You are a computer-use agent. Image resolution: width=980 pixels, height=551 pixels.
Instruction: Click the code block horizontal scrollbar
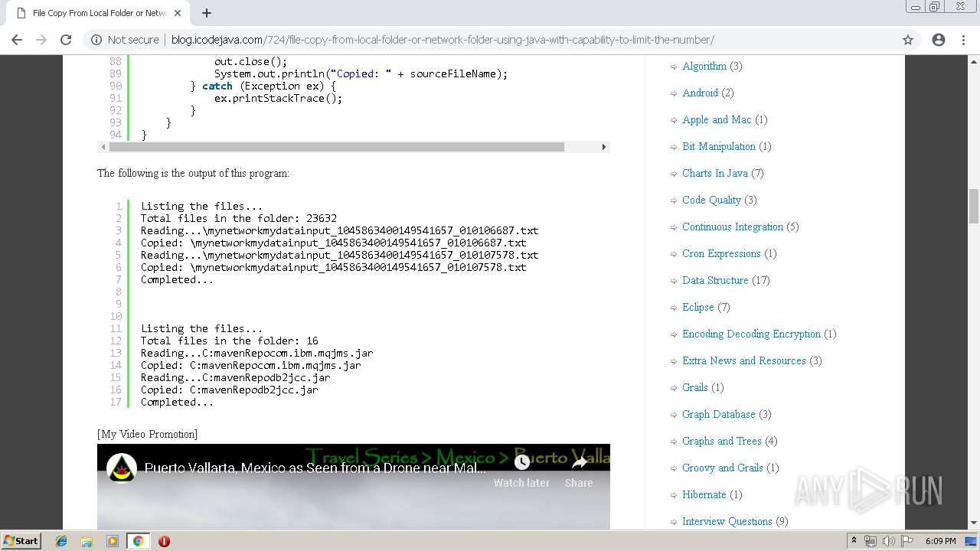tap(336, 147)
